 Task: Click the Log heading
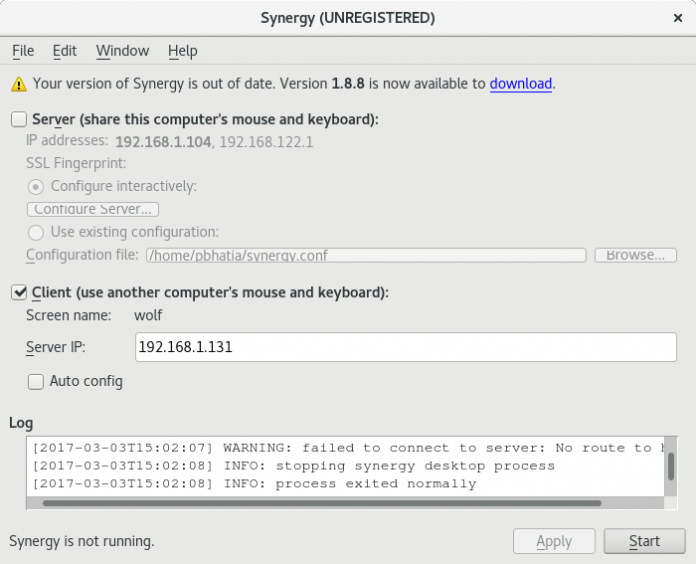(x=21, y=423)
